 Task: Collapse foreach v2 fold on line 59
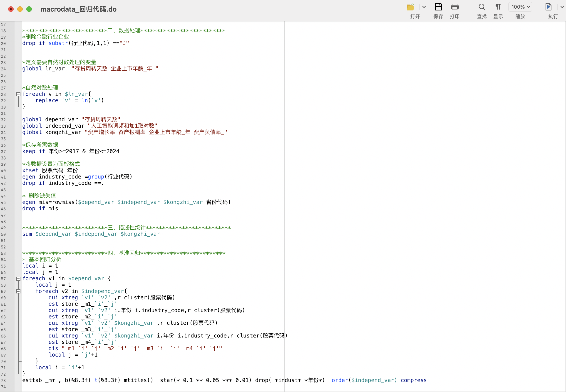click(18, 291)
